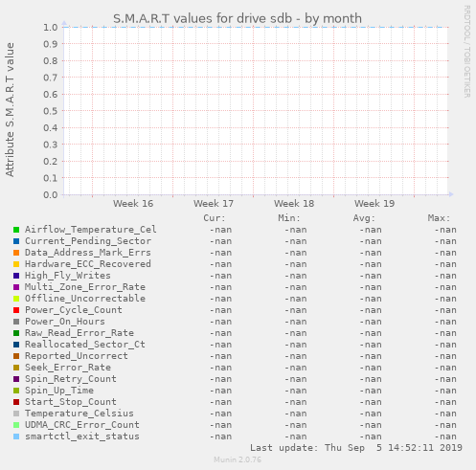The height and width of the screenshot is (470, 476).
Task: Click the Week 18 axis label
Action: (x=294, y=203)
